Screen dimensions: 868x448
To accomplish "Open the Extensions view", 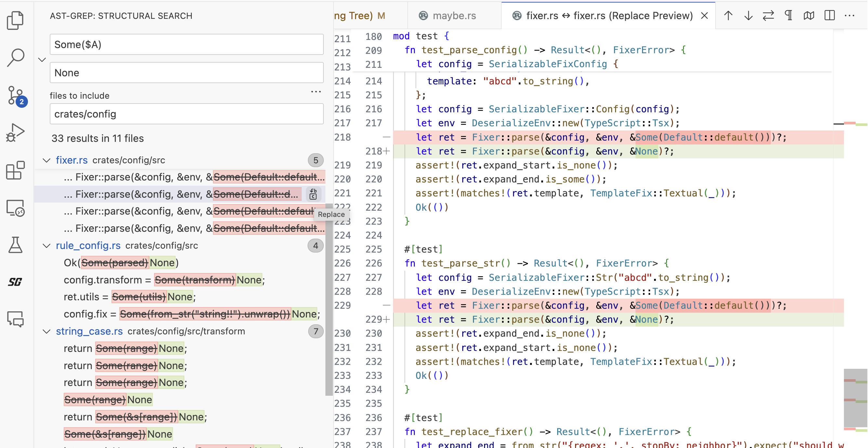I will [15, 170].
